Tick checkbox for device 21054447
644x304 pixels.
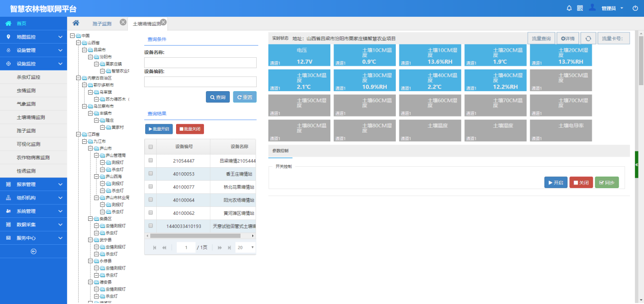tap(150, 161)
